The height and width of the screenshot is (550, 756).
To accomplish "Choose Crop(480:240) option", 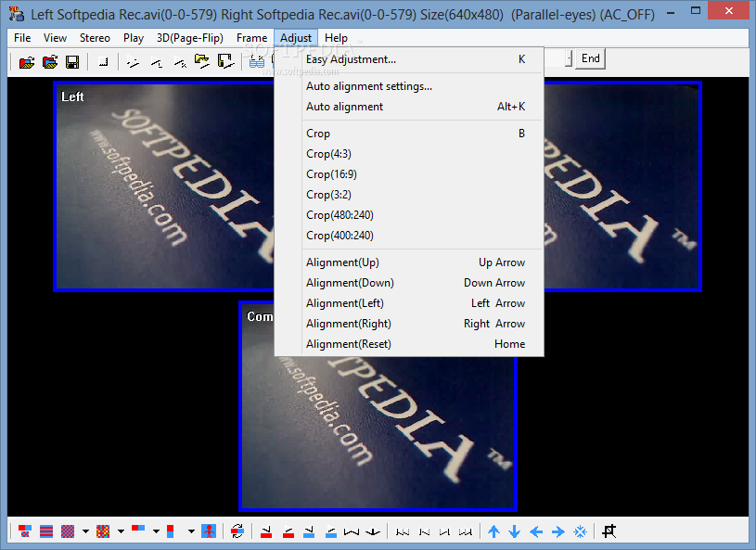I will point(409,215).
